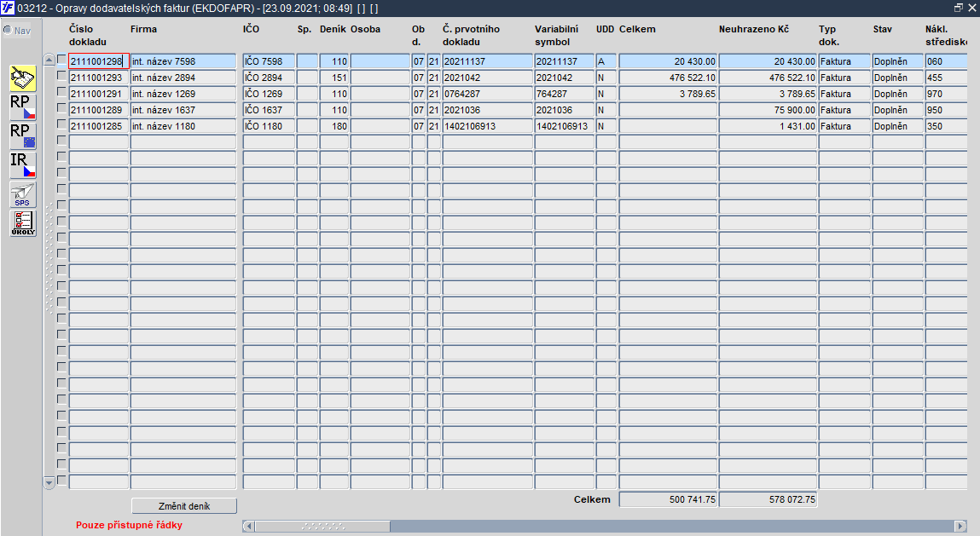Click the horizontal scrollbar left arrow
The width and height of the screenshot is (980, 536).
(249, 526)
